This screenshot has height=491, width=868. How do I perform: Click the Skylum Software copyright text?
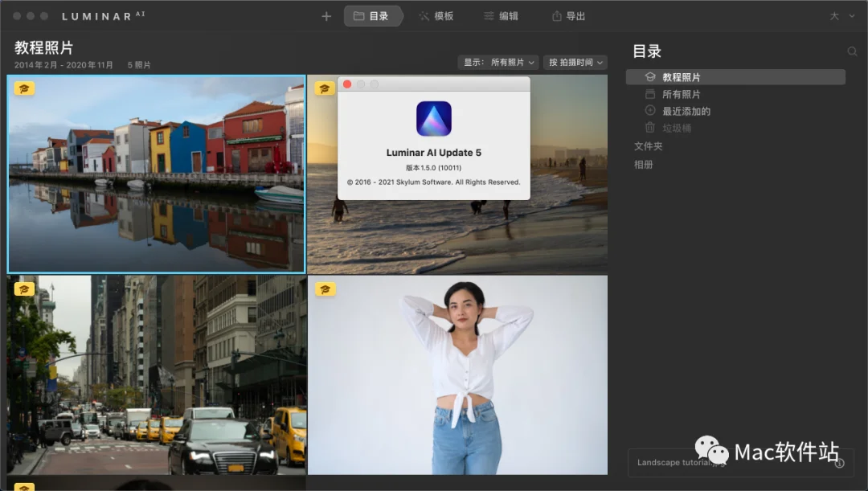[x=433, y=182]
